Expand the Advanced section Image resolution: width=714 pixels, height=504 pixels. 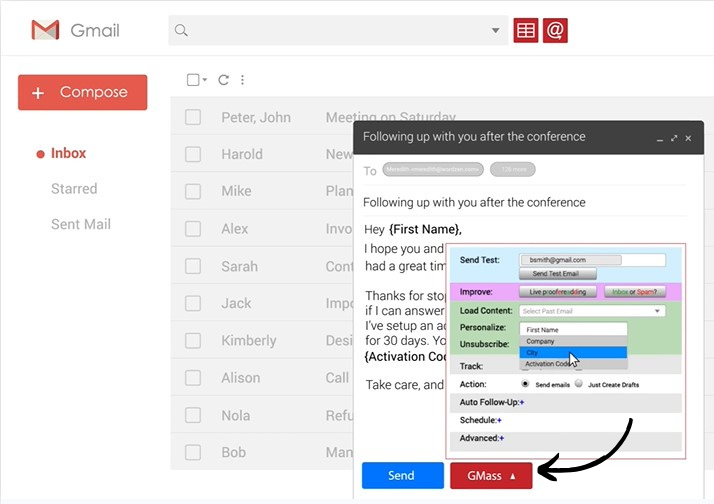(x=501, y=438)
